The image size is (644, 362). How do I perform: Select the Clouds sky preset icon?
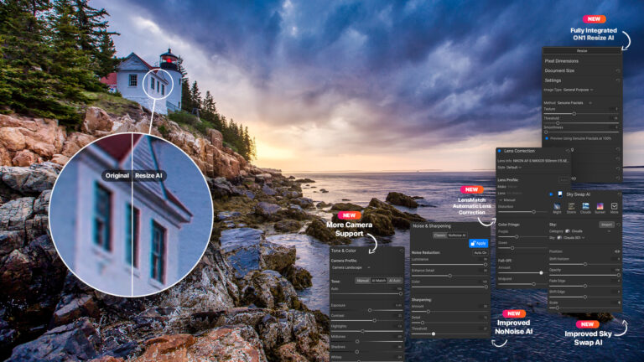(x=585, y=206)
